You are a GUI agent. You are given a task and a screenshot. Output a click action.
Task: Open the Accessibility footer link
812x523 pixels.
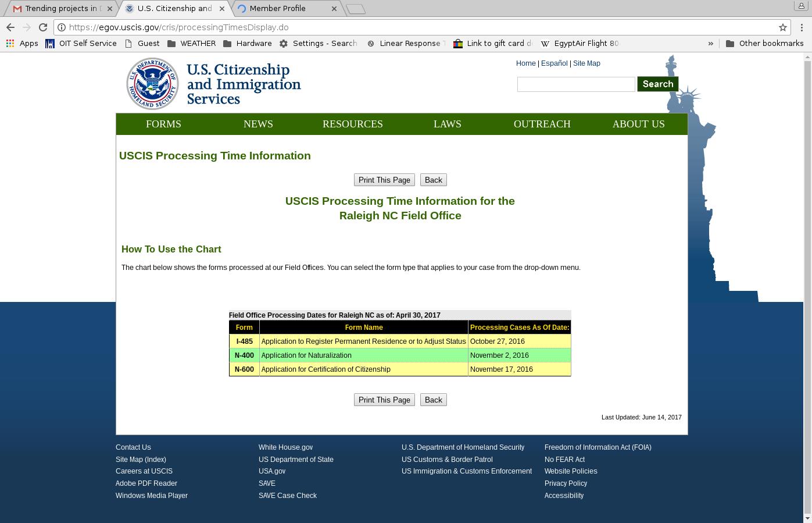(564, 496)
